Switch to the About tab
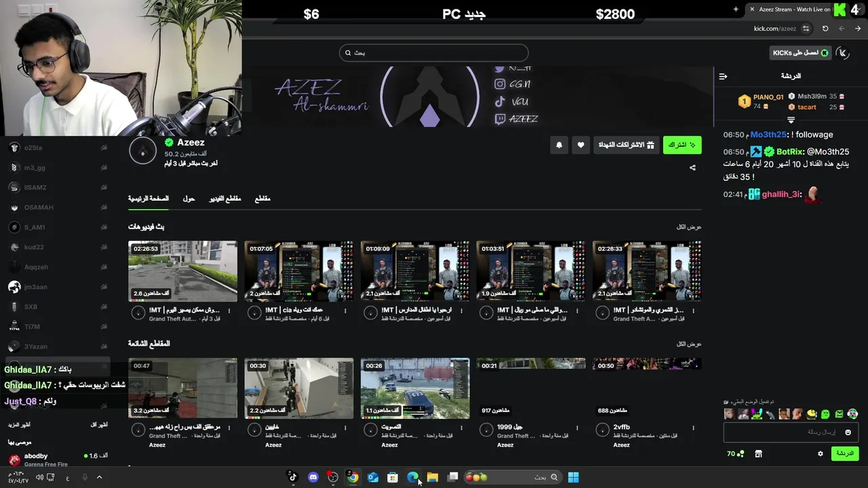 coord(189,199)
